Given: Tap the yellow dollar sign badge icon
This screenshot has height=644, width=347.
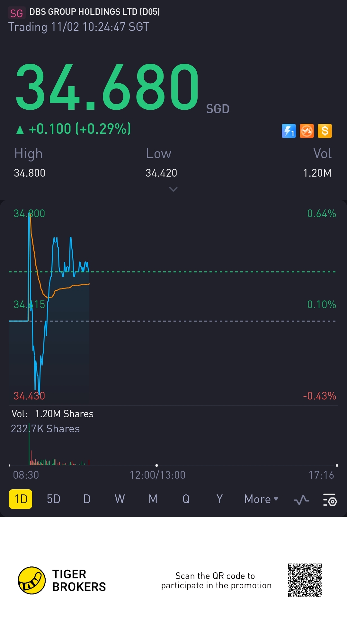Looking at the screenshot, I should coord(325,131).
